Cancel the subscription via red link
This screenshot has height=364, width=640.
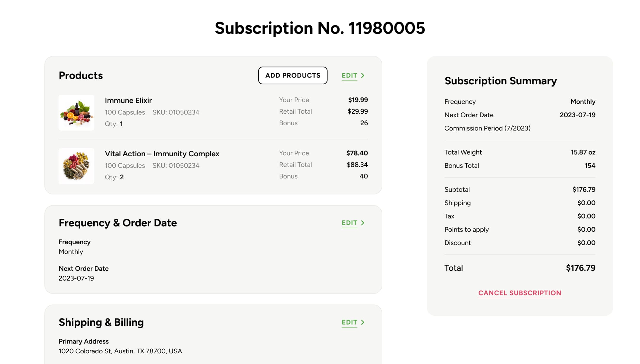click(520, 293)
